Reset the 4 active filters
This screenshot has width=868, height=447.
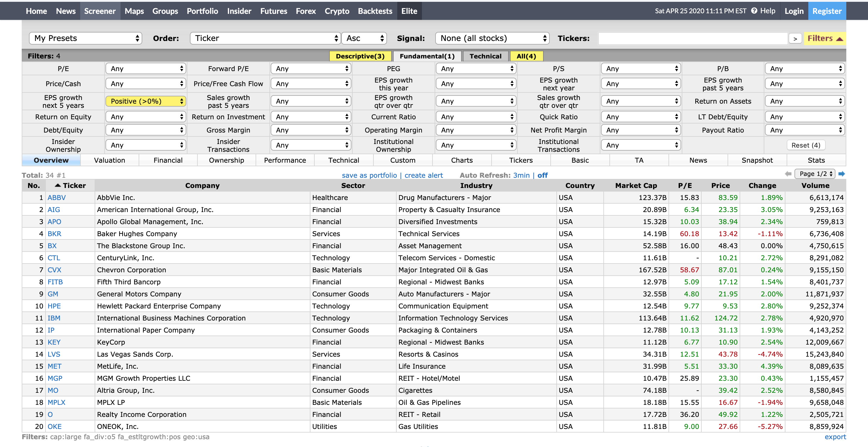coord(806,145)
